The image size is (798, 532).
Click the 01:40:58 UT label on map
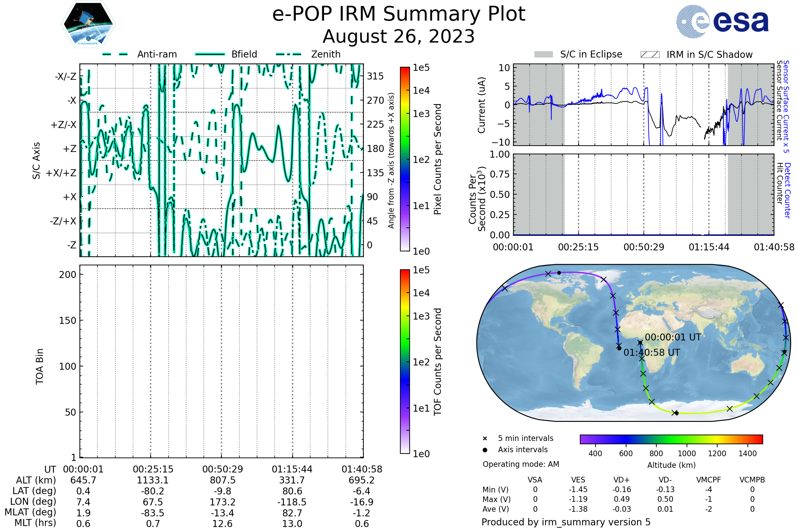click(652, 352)
